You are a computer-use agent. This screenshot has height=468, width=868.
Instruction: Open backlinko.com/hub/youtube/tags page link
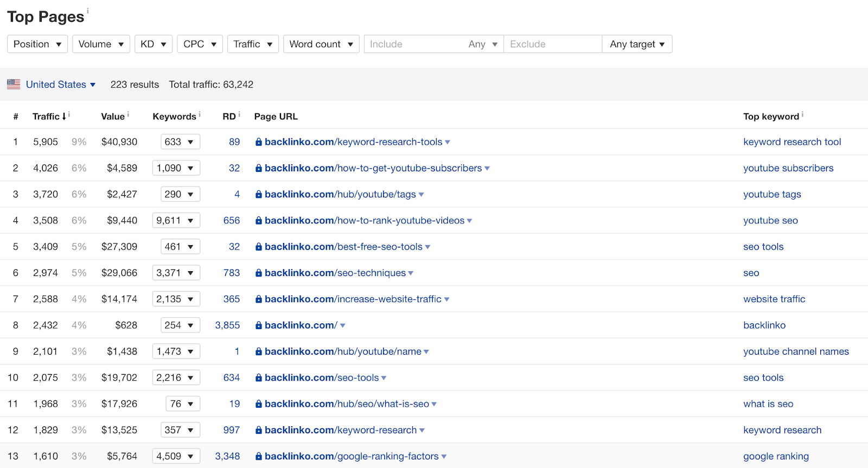click(x=340, y=194)
